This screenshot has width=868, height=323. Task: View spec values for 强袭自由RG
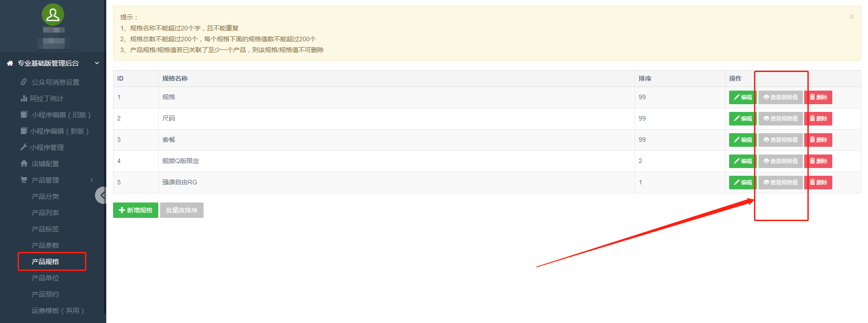tap(780, 183)
